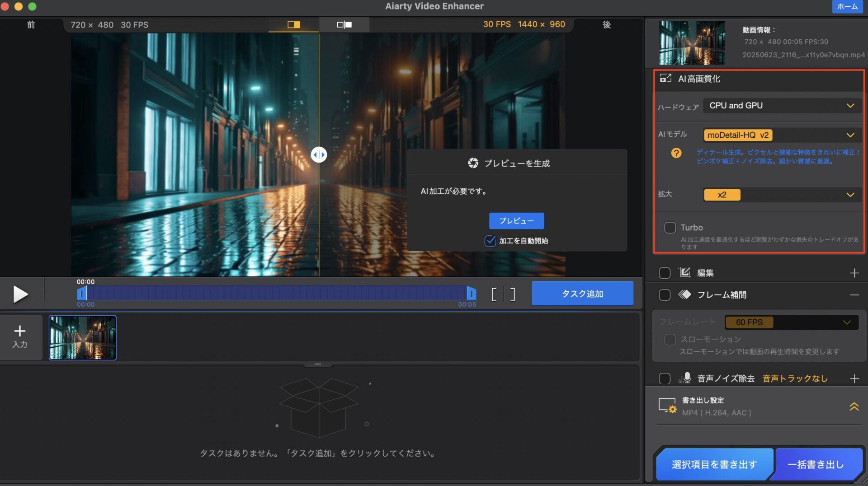The image size is (868, 486).
Task: Set the trim end bracket marker
Action: 512,294
